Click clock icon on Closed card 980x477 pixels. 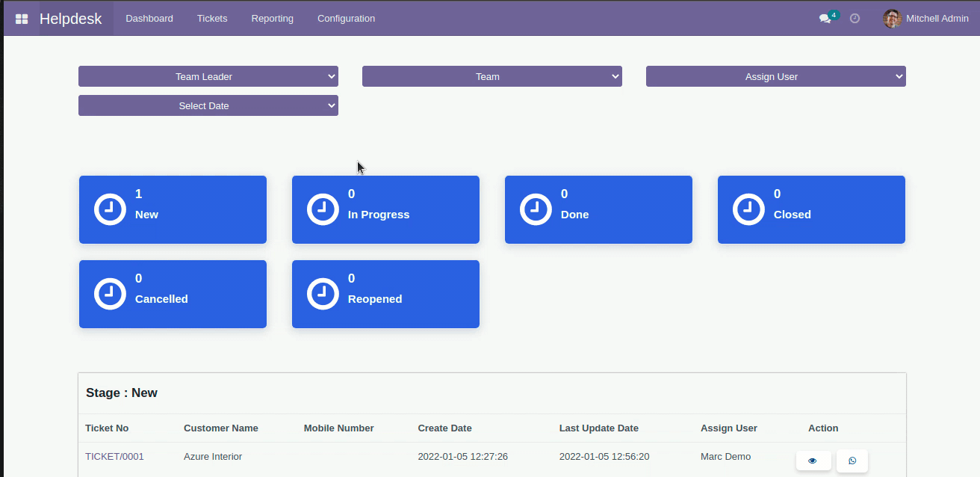(748, 209)
